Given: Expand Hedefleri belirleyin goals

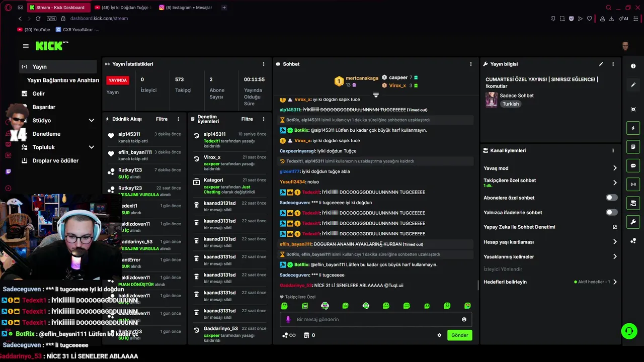Looking at the screenshot, I should 614,282.
